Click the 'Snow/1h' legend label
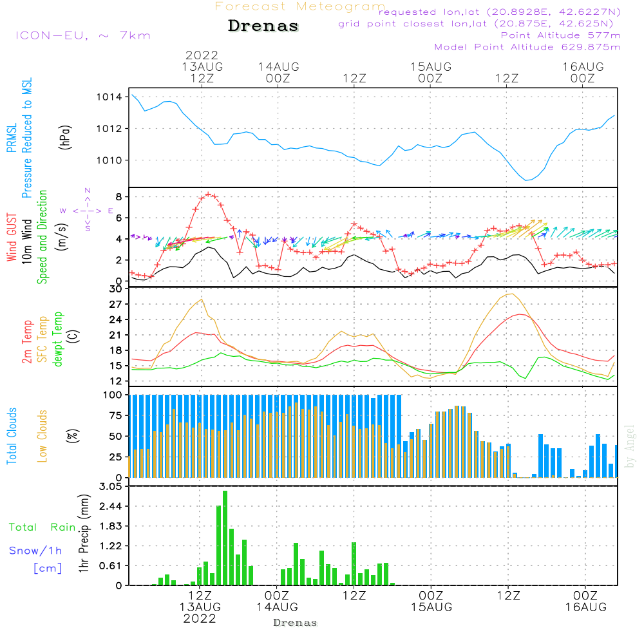Screen dimensions: 644x644 pos(35,551)
